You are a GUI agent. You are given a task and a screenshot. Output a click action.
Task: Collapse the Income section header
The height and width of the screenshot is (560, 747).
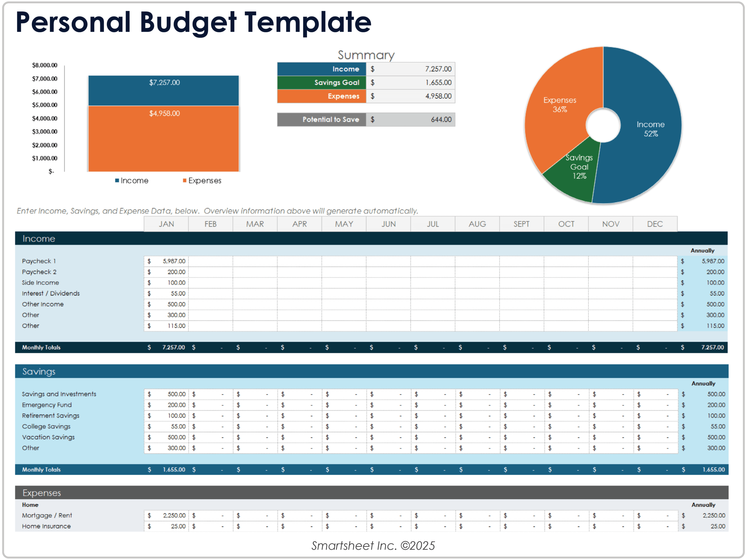(39, 238)
